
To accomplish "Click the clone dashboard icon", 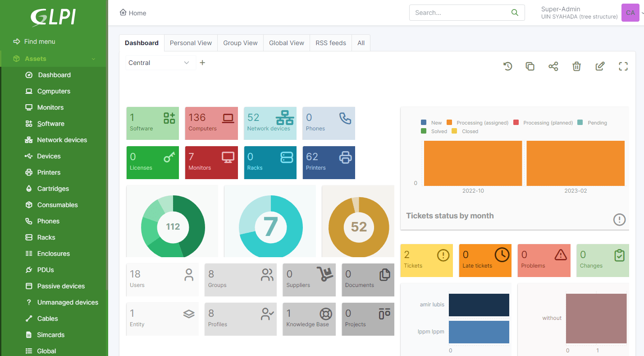I will click(x=530, y=66).
